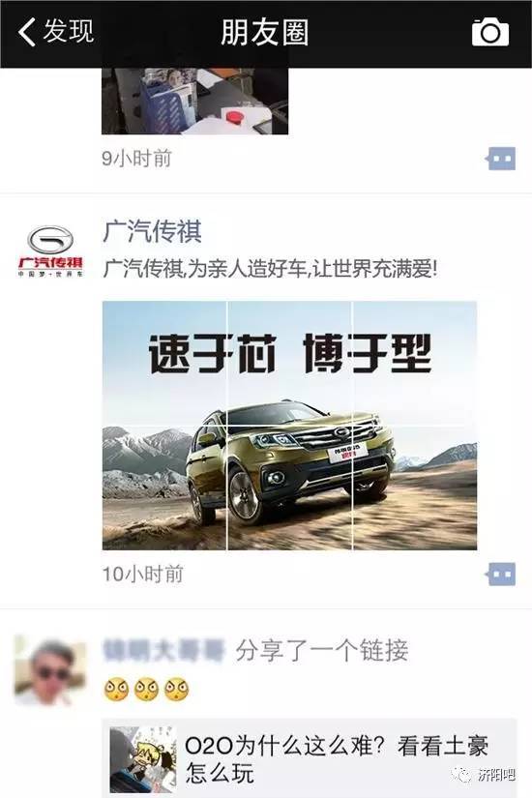
Task: Tap the camera icon to post
Action: coord(489,33)
